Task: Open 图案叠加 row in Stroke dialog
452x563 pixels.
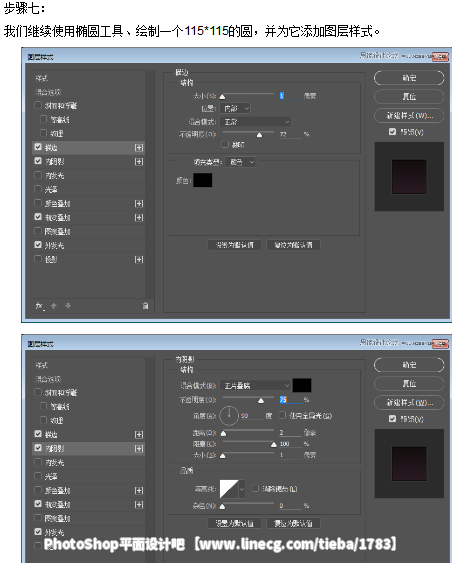Action: click(x=88, y=232)
